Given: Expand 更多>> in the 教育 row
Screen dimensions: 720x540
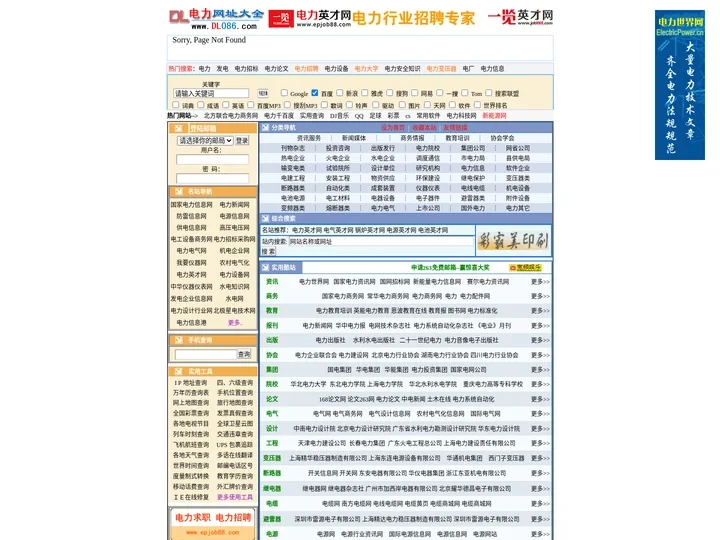Looking at the screenshot, I should pos(540,311).
